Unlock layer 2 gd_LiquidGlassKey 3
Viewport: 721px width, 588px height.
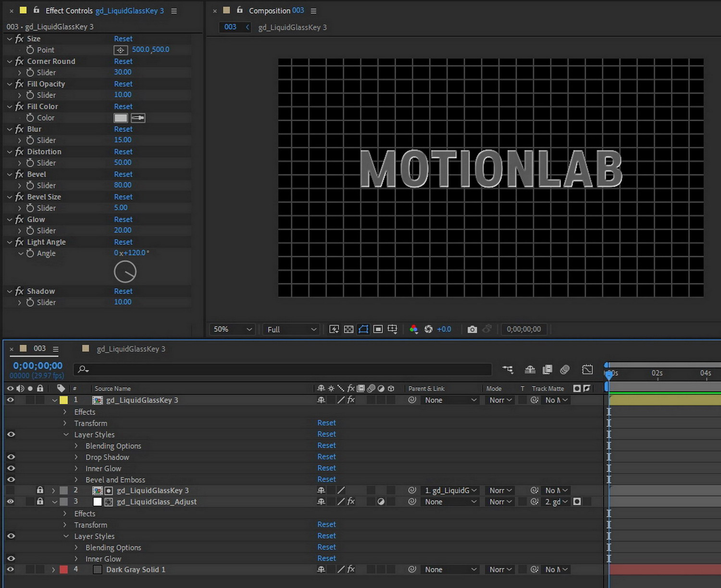click(x=40, y=490)
